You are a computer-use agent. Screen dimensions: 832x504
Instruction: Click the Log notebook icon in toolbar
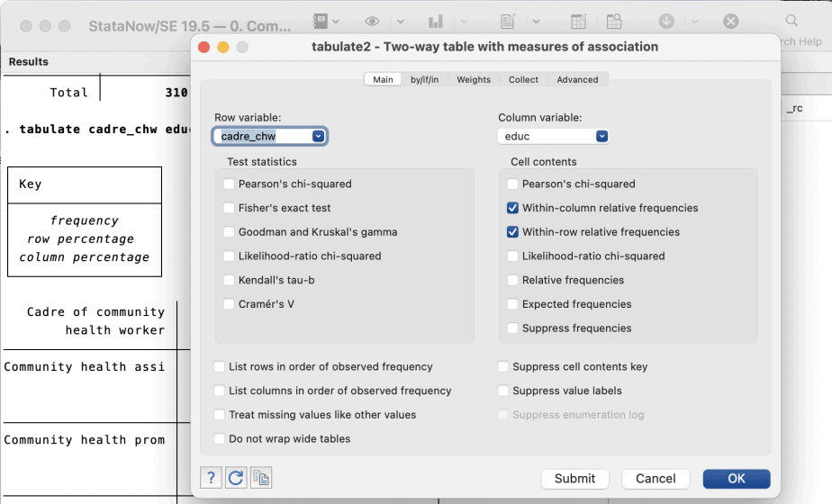(x=320, y=21)
